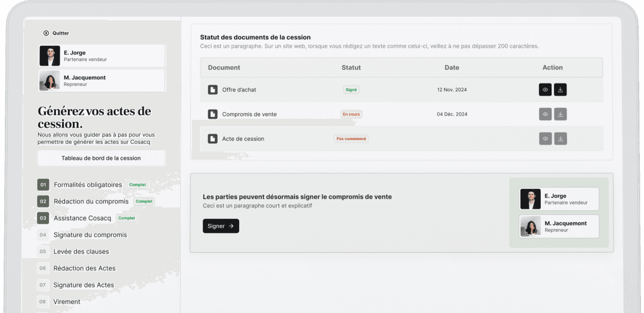Viewport: 644px width, 313px height.
Task: Open the Tableau de bord de la cession
Action: (x=101, y=158)
